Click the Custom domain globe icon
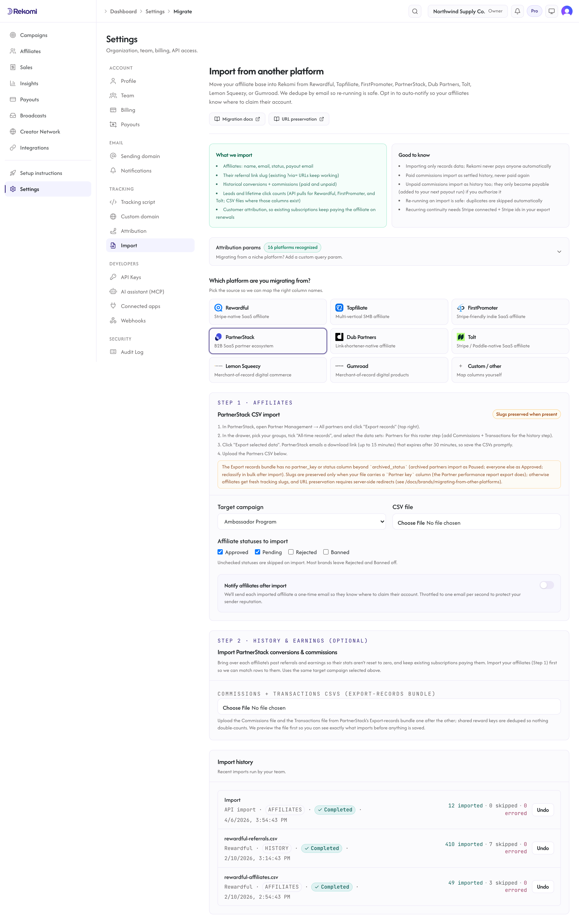 coord(113,217)
